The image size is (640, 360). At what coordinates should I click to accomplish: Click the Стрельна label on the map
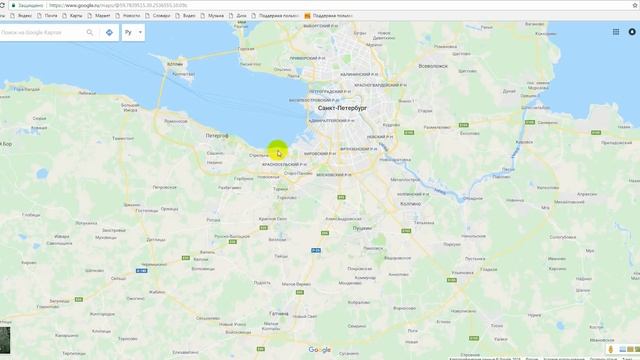click(259, 156)
